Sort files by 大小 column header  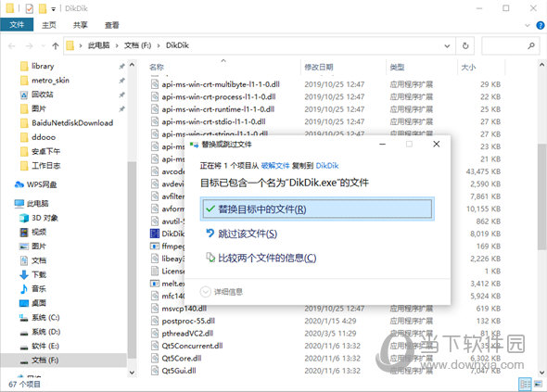coord(468,67)
